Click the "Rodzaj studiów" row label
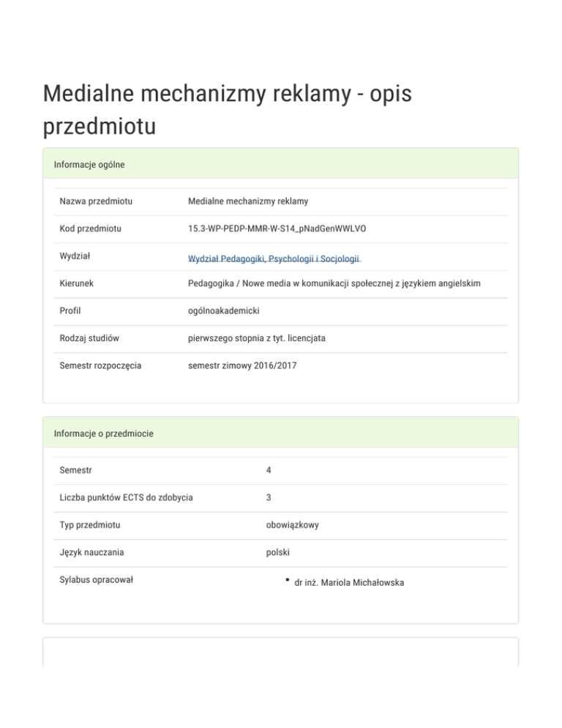This screenshot has height=728, width=562. coord(89,338)
